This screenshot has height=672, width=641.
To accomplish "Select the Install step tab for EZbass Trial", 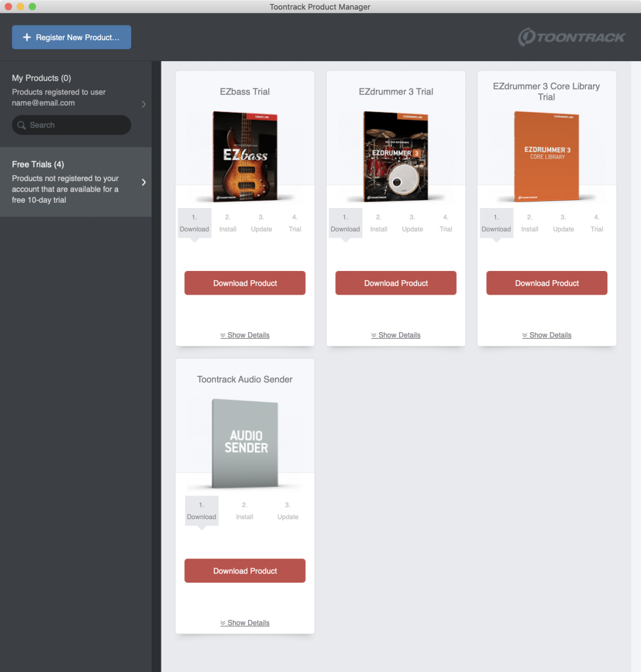I will pos(228,223).
